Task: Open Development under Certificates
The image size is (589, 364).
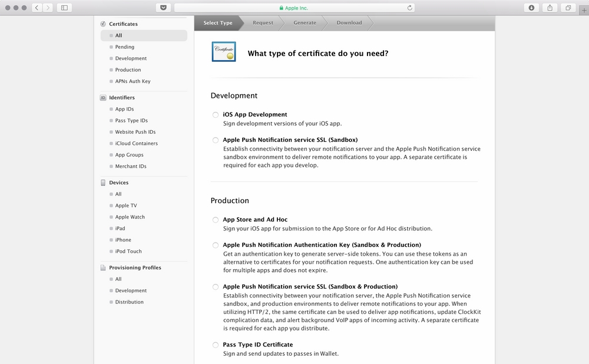Action: coord(131,58)
